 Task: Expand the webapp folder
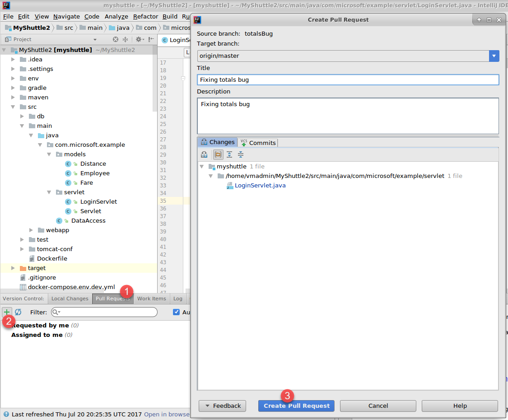(x=31, y=230)
